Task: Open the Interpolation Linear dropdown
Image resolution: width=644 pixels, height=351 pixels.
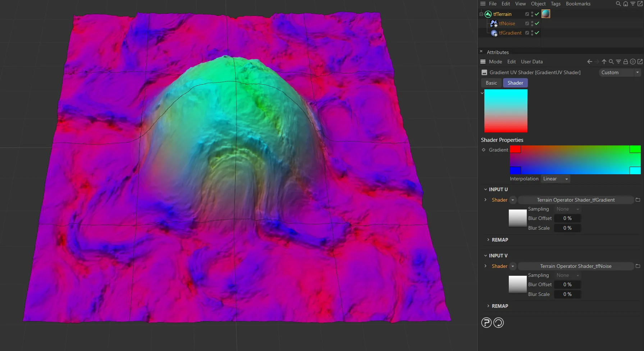Action: point(555,179)
